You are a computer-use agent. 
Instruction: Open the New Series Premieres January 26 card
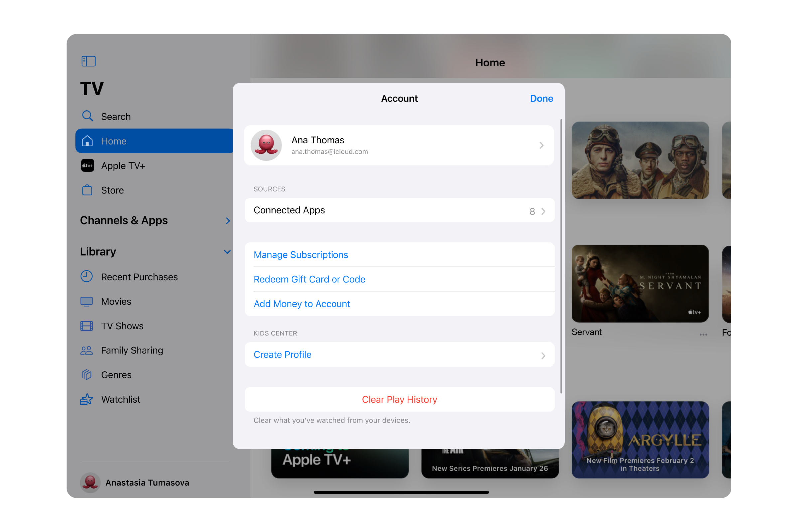[x=490, y=464]
